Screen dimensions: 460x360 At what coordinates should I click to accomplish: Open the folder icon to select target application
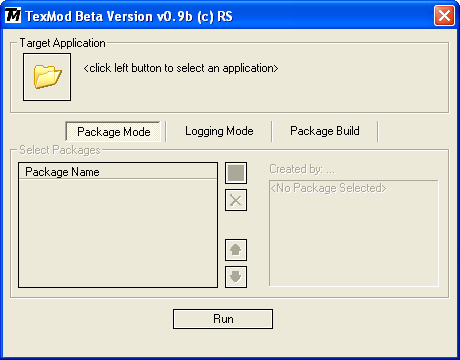coord(47,77)
